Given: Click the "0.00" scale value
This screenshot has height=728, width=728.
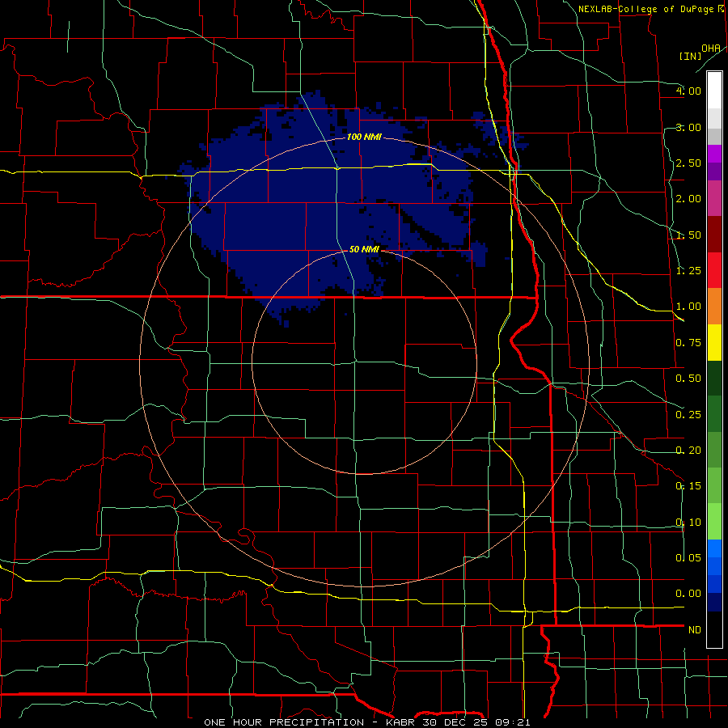Looking at the screenshot, I should 688,594.
